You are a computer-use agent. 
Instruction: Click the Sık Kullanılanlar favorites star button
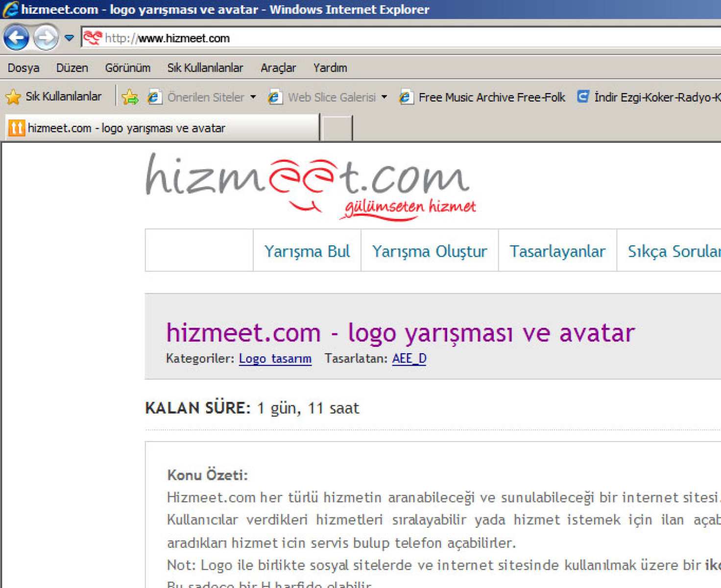click(54, 97)
